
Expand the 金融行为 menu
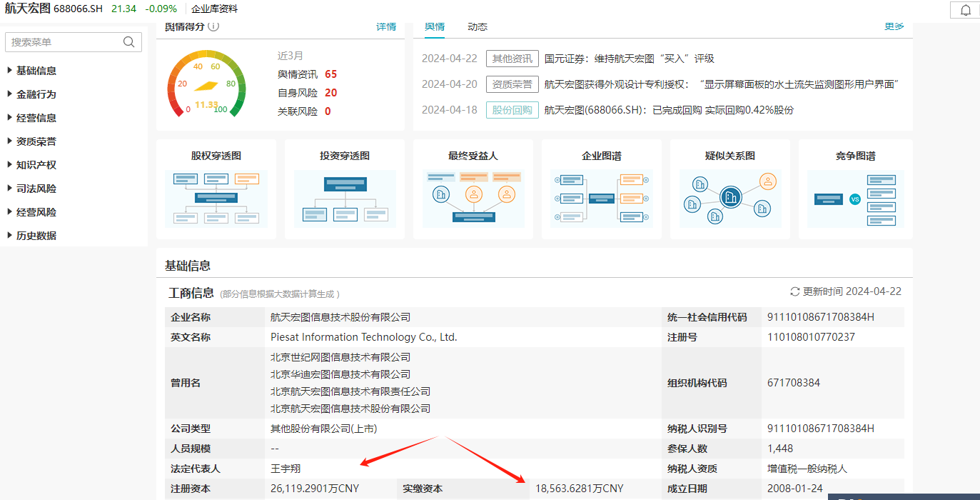tap(36, 94)
